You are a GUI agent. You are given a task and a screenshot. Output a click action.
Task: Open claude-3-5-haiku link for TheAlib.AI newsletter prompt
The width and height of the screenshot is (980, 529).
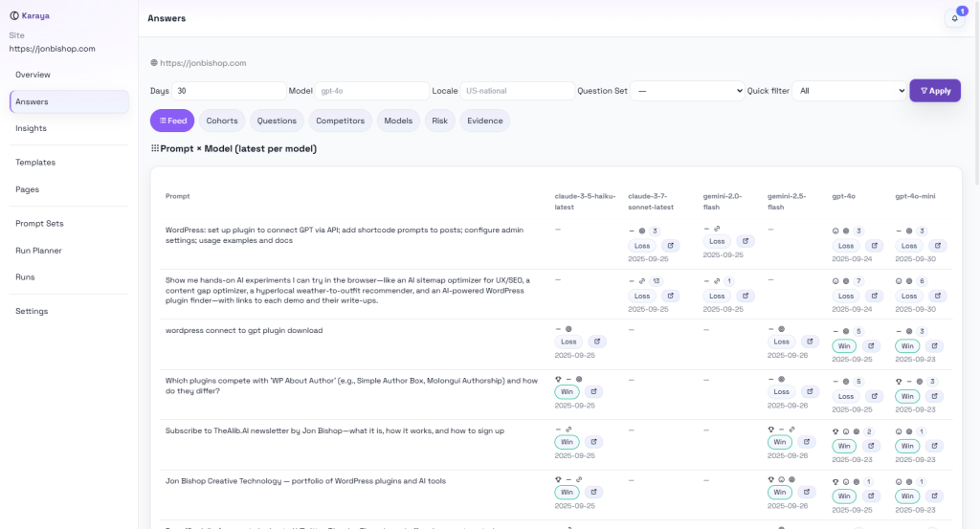[593, 442]
